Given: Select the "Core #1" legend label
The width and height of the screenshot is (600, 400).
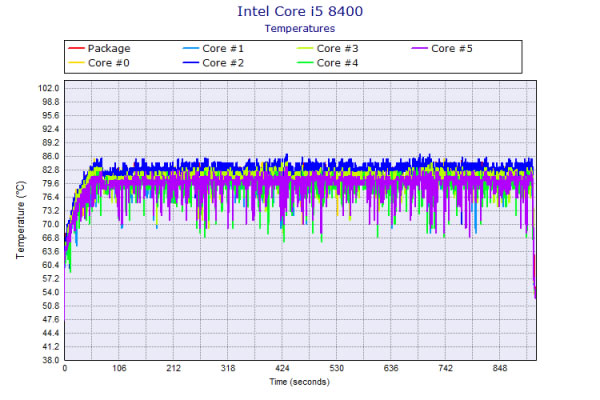Looking at the screenshot, I should (x=223, y=49).
